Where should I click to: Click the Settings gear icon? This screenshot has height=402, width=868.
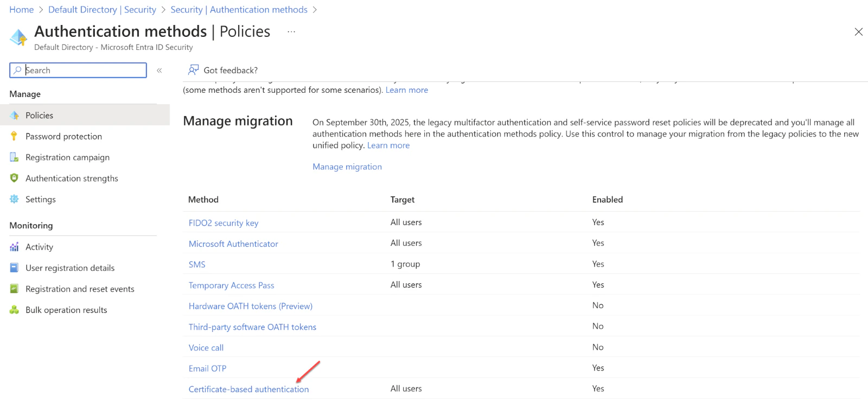tap(14, 199)
